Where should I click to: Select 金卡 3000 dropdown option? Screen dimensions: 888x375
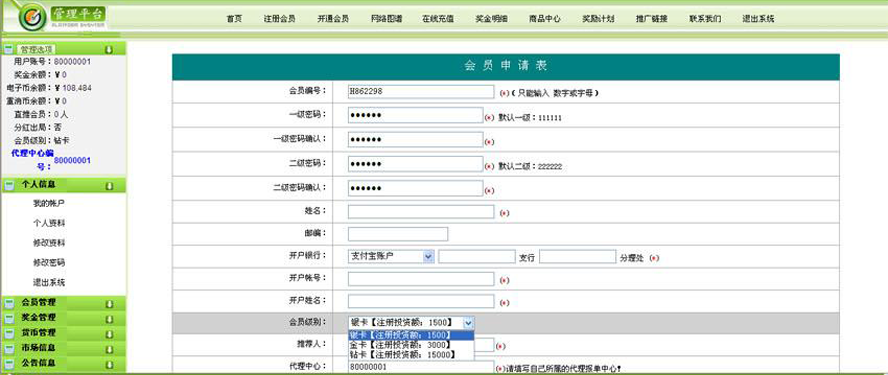[x=411, y=344]
